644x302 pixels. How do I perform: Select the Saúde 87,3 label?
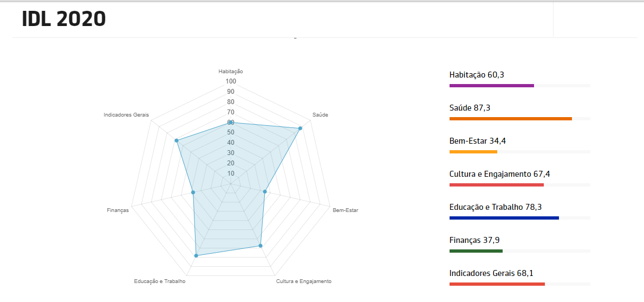[x=470, y=108]
